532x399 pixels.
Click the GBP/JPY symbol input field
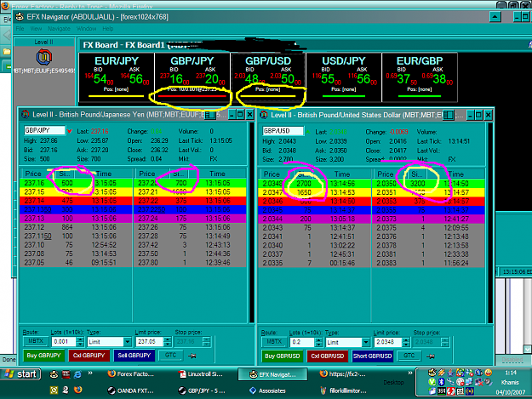pos(44,130)
